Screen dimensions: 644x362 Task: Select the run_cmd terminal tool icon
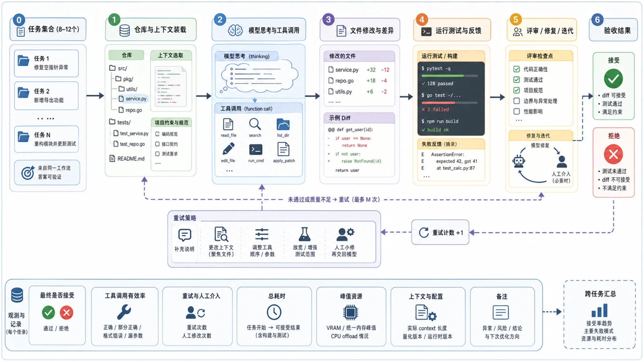click(256, 150)
